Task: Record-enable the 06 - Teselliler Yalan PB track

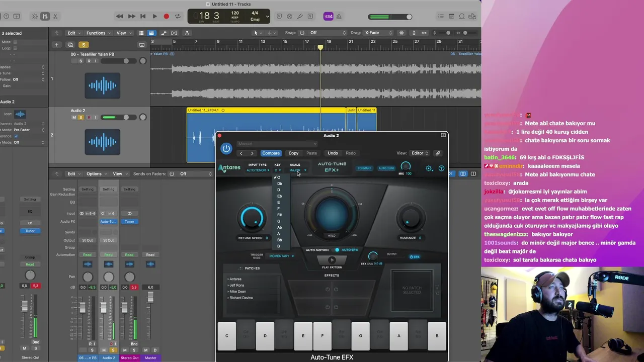Action: click(x=89, y=61)
